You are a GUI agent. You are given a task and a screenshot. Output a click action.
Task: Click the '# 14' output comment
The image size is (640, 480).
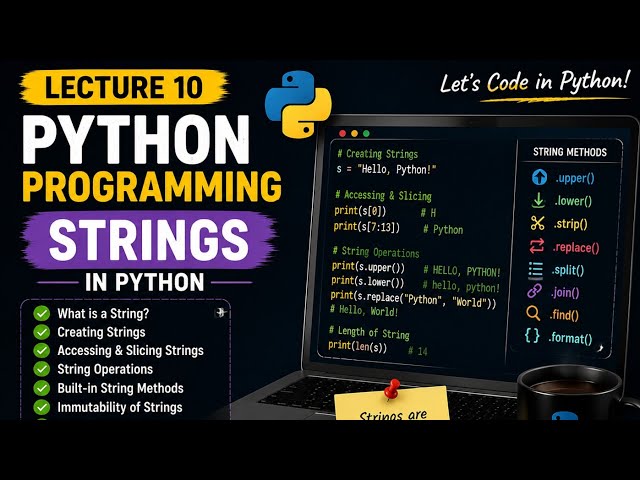pos(418,351)
